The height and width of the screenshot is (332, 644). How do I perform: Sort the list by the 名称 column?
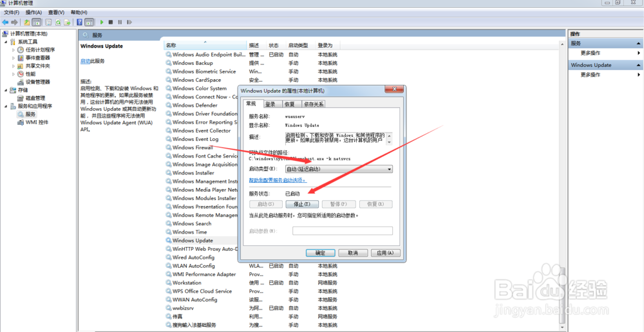pyautogui.click(x=205, y=45)
